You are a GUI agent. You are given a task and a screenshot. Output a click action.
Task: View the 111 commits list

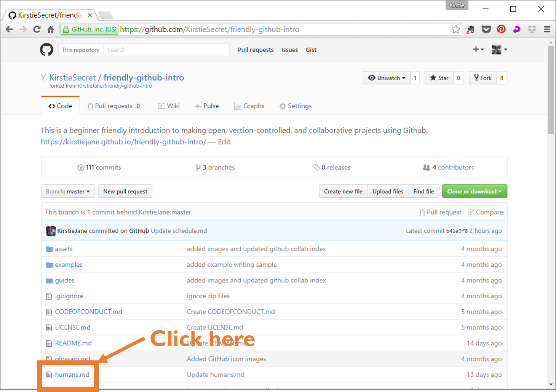(x=99, y=167)
